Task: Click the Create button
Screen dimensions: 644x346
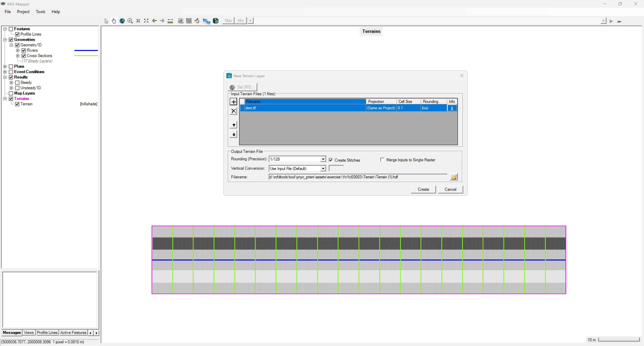Action: click(x=423, y=189)
